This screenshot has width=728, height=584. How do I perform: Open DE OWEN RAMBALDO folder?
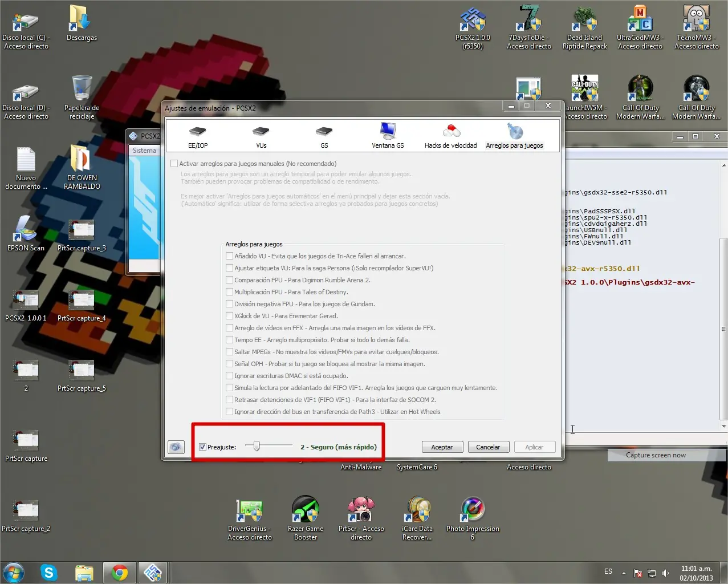tap(82, 167)
